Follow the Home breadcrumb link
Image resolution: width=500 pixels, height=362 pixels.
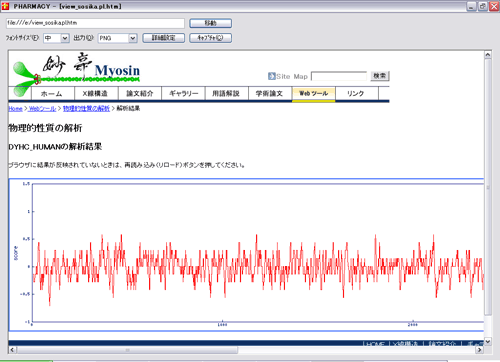pos(15,109)
